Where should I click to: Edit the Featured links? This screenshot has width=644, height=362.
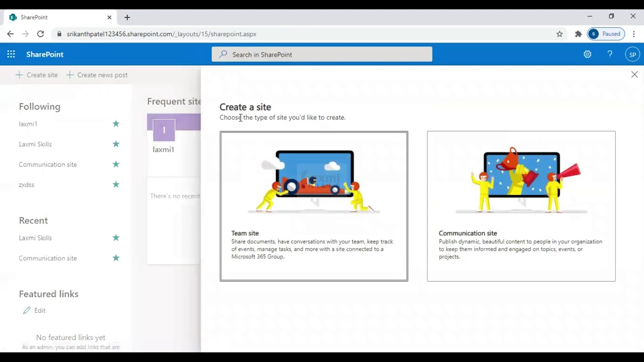pos(34,311)
